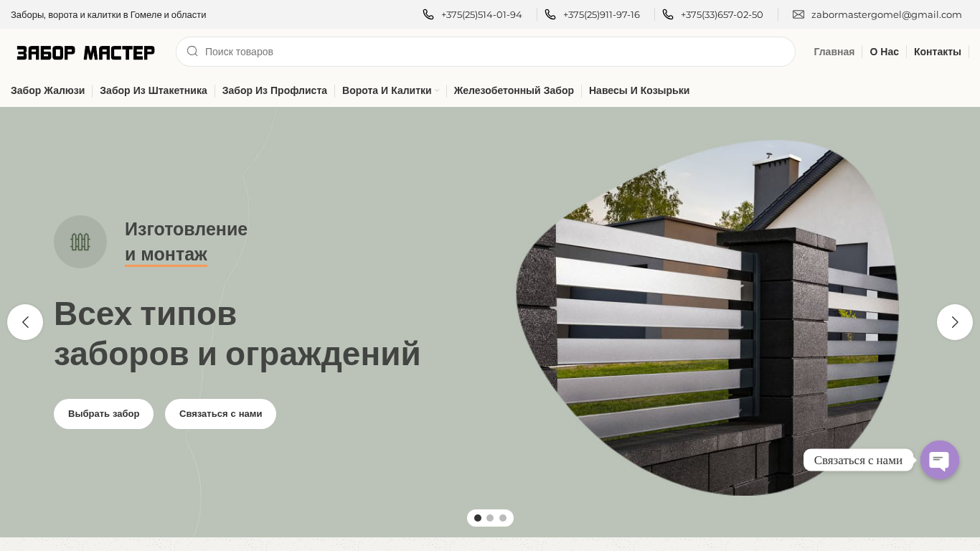Viewport: 980px width, 551px height.
Task: Open Забор Из Штакетника category
Action: (154, 90)
